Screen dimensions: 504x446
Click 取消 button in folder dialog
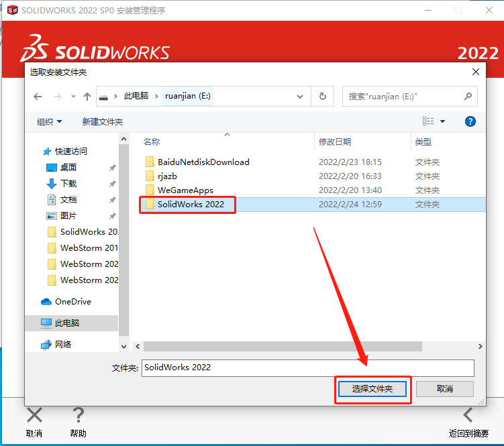[x=444, y=389]
